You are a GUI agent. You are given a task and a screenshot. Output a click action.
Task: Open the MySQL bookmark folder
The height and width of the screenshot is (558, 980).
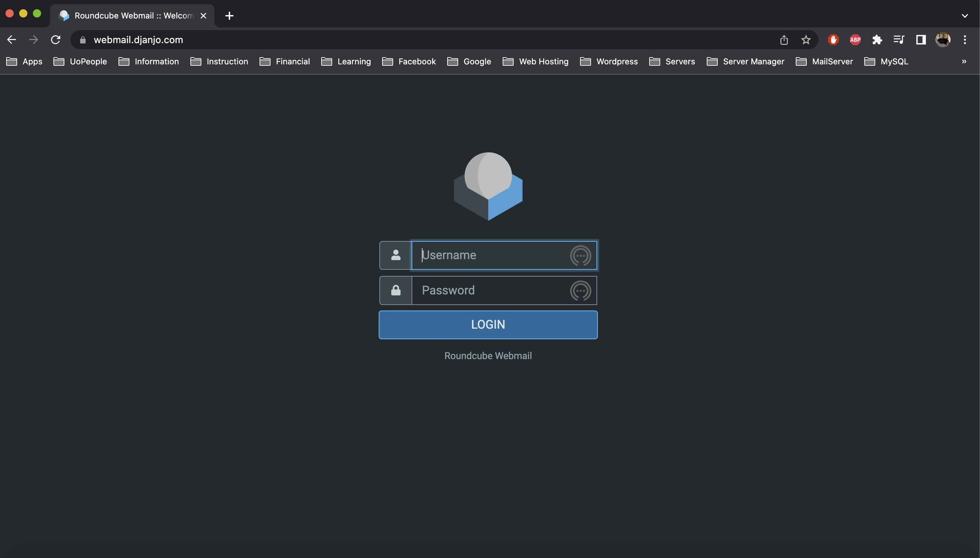click(x=887, y=61)
